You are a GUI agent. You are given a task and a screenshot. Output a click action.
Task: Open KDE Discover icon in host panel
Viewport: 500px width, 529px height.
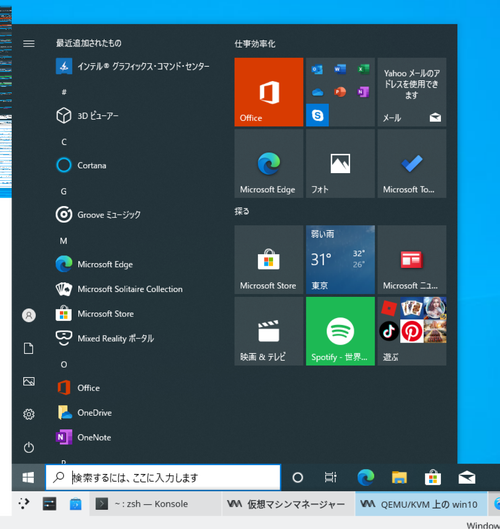[76, 504]
